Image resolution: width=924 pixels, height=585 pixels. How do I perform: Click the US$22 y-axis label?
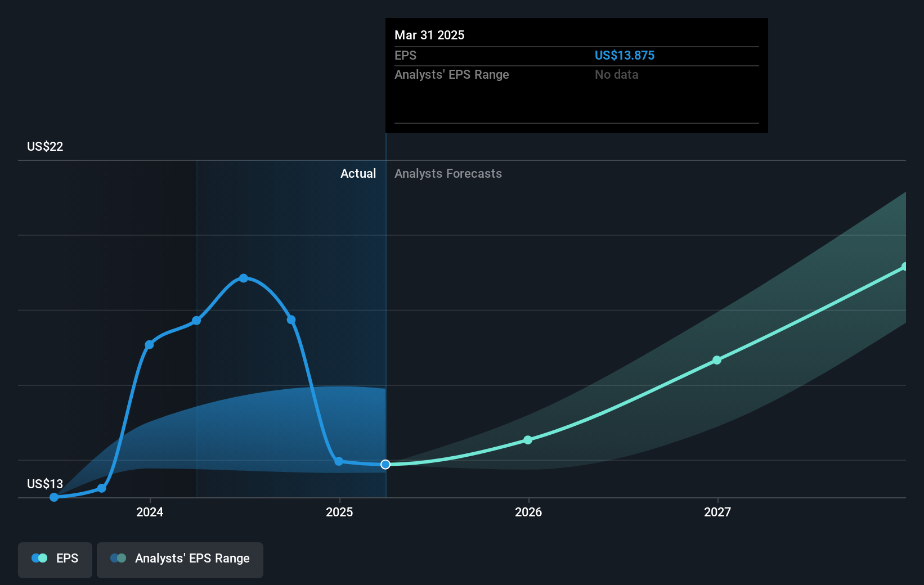45,146
